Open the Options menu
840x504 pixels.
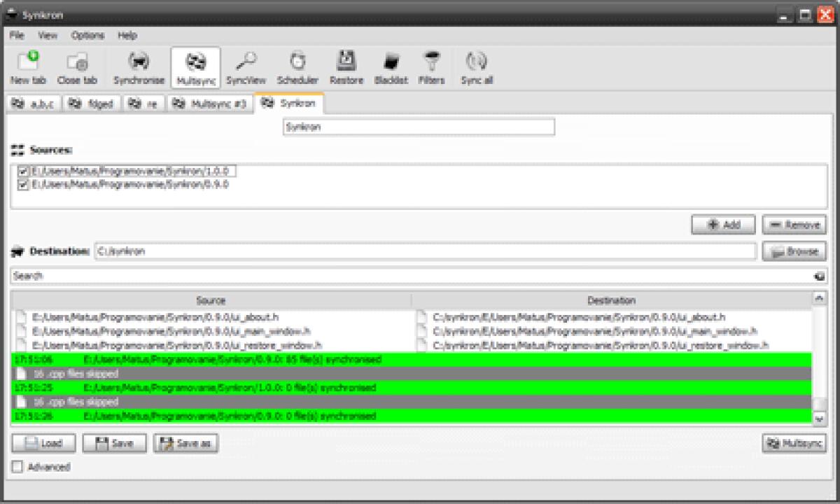pos(87,35)
